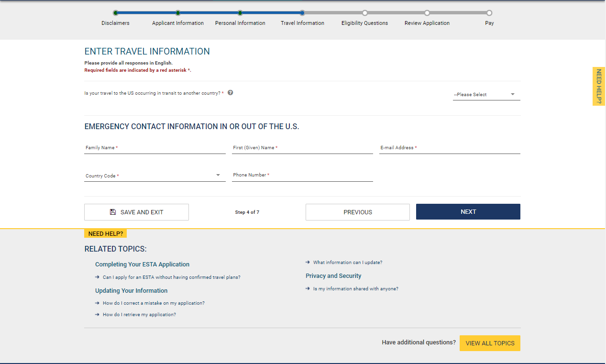Click the VIEW ALL TOPICS button
Viewport: 606px width, 364px height.
coord(490,343)
